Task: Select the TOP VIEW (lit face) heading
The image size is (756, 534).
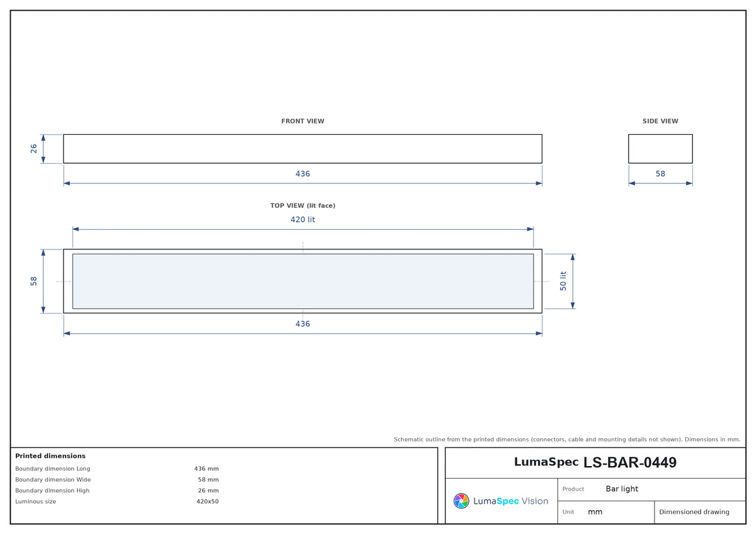Action: click(302, 205)
